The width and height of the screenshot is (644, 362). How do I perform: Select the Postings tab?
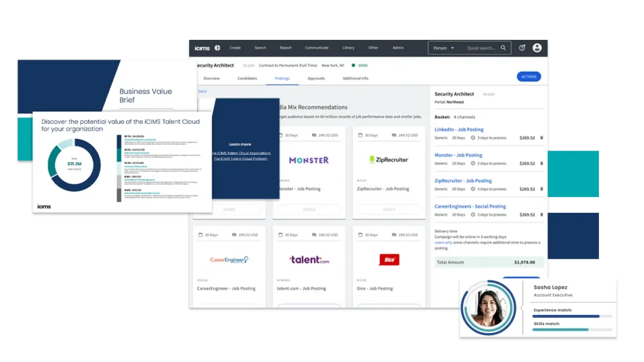tap(283, 78)
